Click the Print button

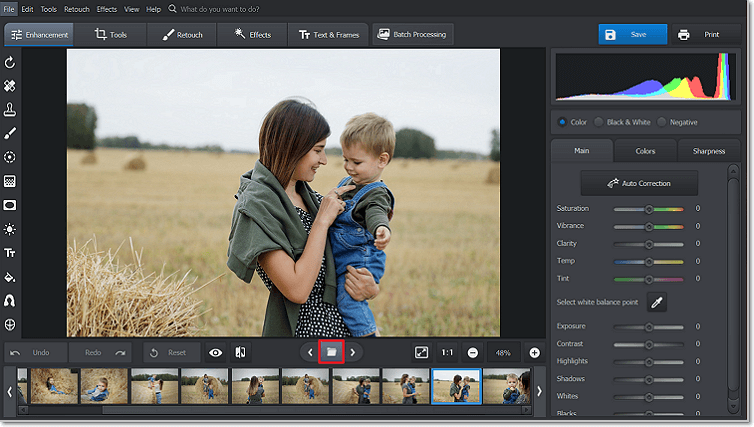tap(706, 34)
